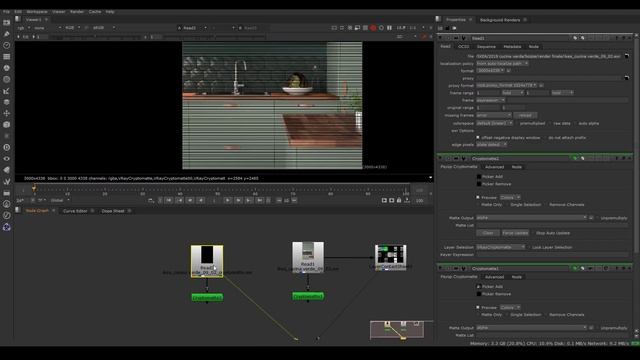This screenshot has width=640, height=360.
Task: Open the Views nodes eye icon
Action: coord(7,158)
